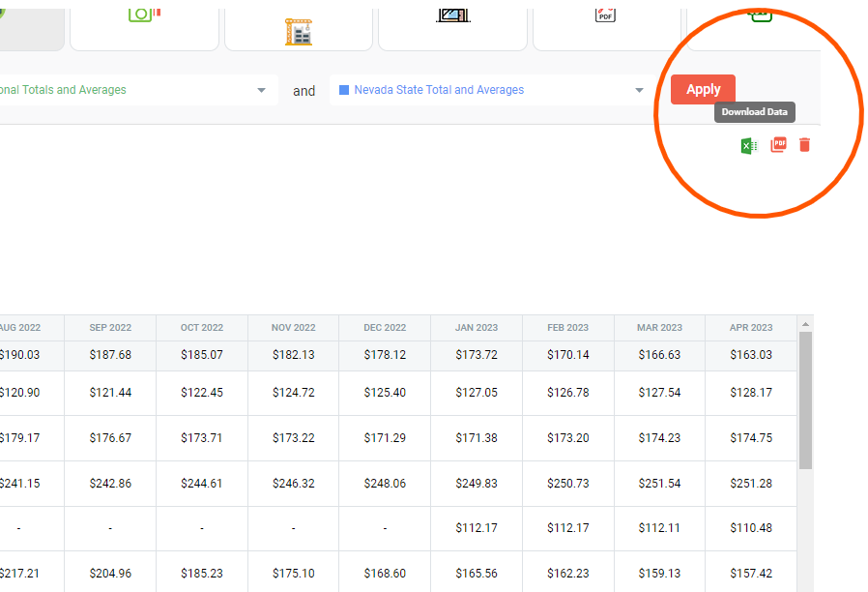Click the blue Nevada color swatch
The image size is (868, 592).
(x=344, y=90)
